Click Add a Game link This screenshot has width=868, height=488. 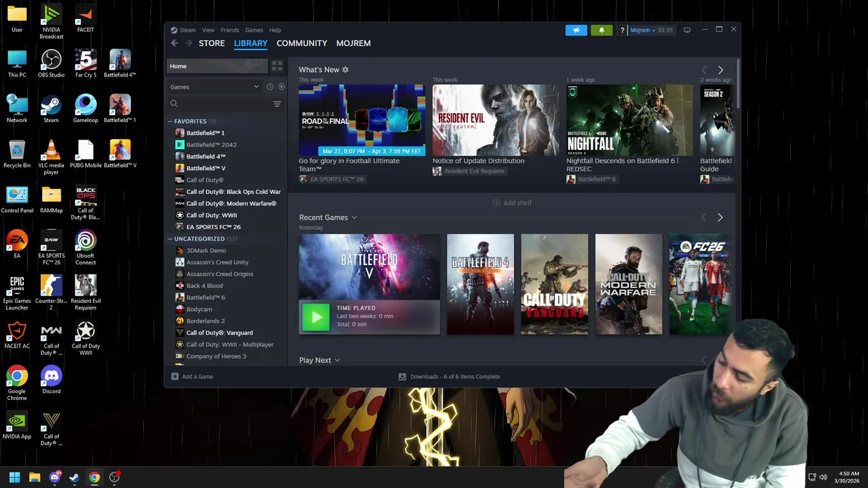click(x=197, y=376)
